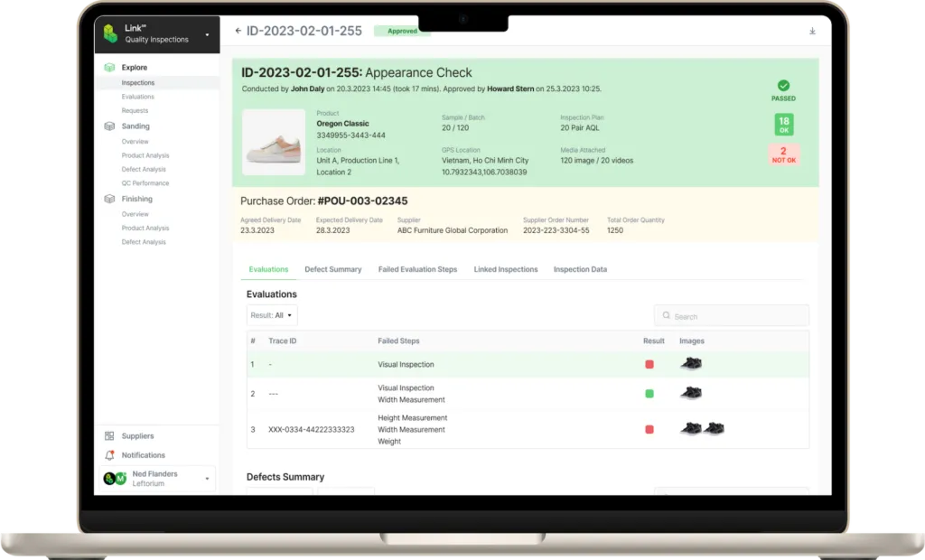Open Finishing Defect Analysis page

[144, 242]
